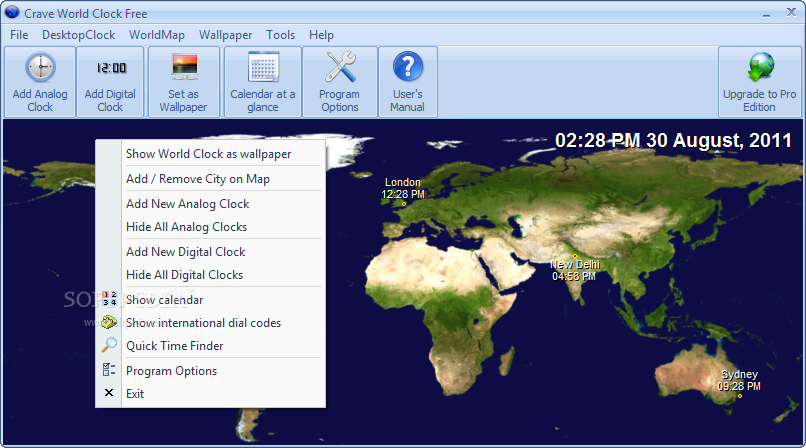The height and width of the screenshot is (448, 806).
Task: Minimize the Crave World Clock window
Action: (766, 13)
